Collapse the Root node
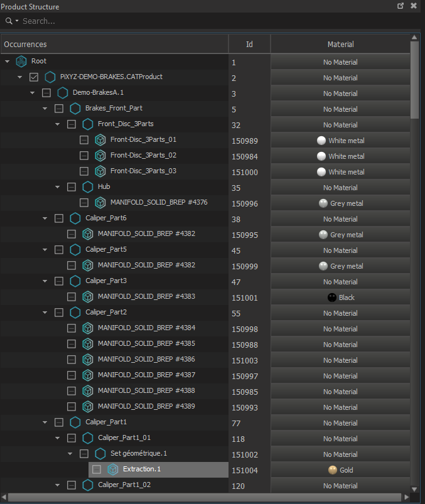Viewport: 425px width, 504px height. click(x=7, y=62)
